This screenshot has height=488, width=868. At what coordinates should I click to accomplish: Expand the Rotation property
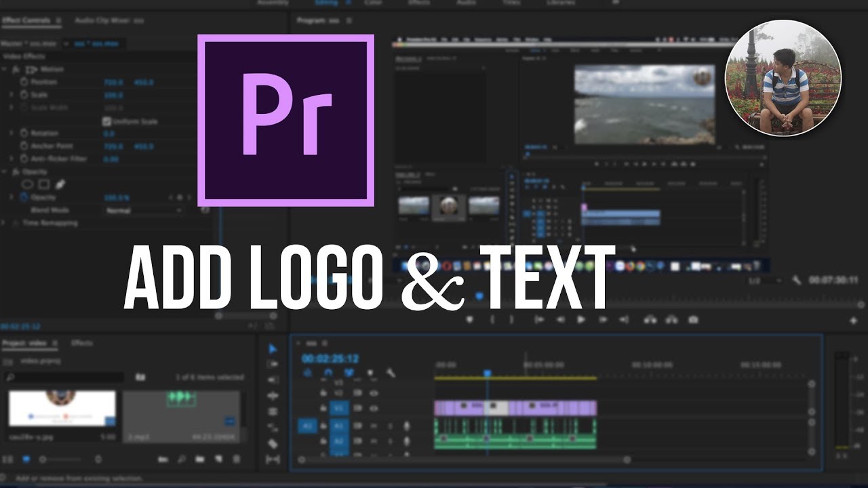click(x=12, y=133)
